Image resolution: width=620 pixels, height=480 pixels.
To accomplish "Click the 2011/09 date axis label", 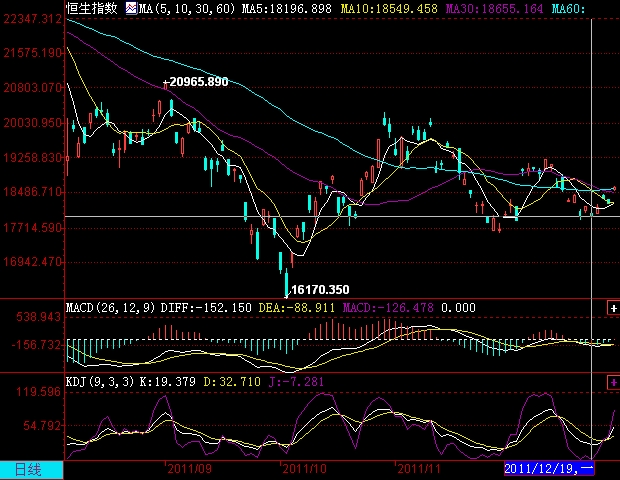I will 189,469.
